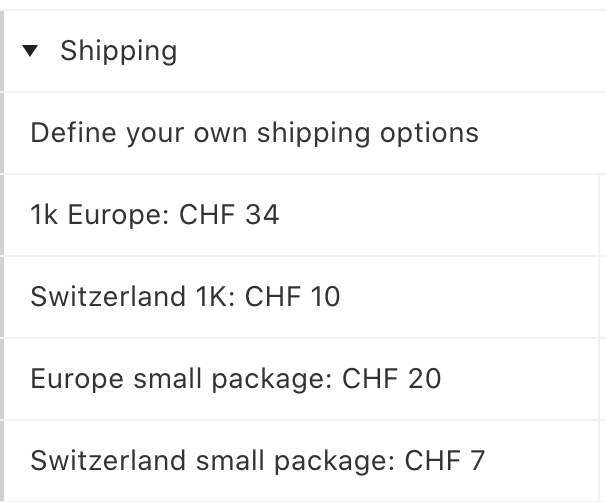Collapse the Shipping section triangle
606x502 pixels.
click(x=29, y=51)
